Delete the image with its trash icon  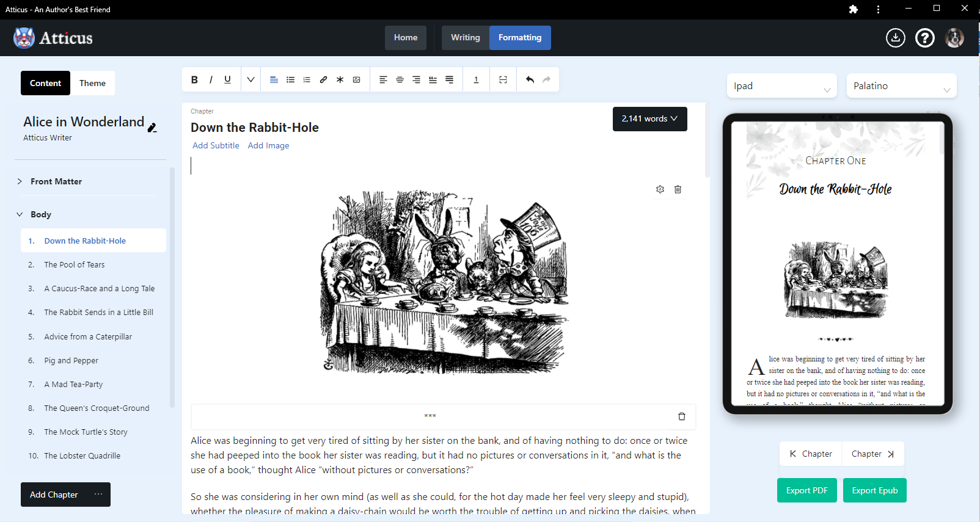tap(678, 189)
